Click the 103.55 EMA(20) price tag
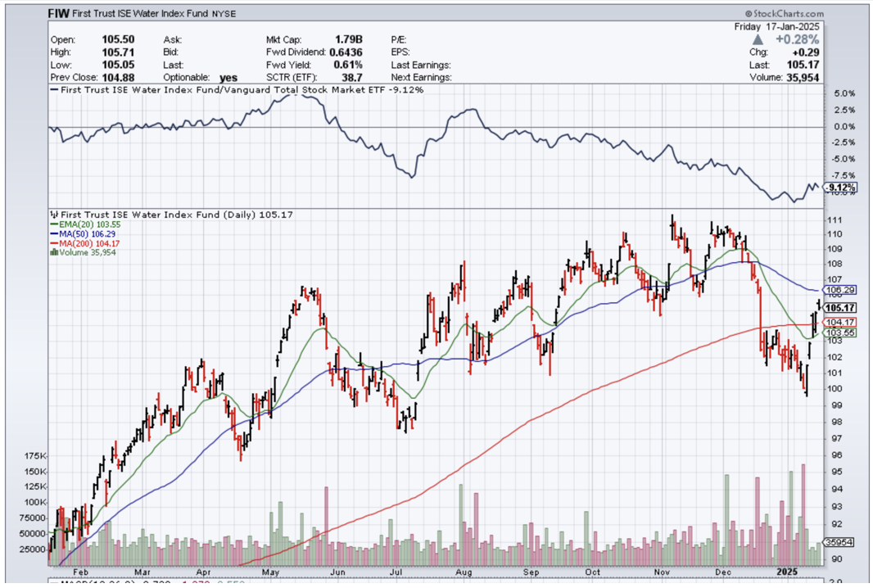 [x=841, y=333]
